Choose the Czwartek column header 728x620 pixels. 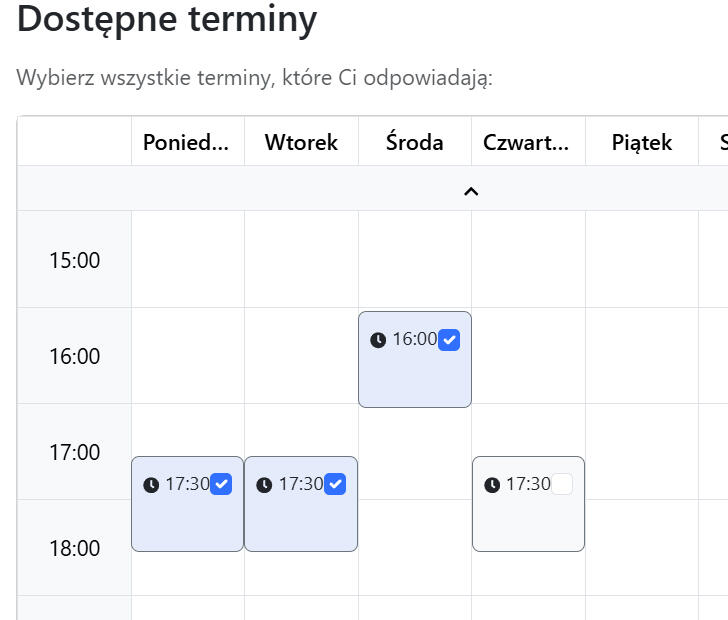click(527, 142)
